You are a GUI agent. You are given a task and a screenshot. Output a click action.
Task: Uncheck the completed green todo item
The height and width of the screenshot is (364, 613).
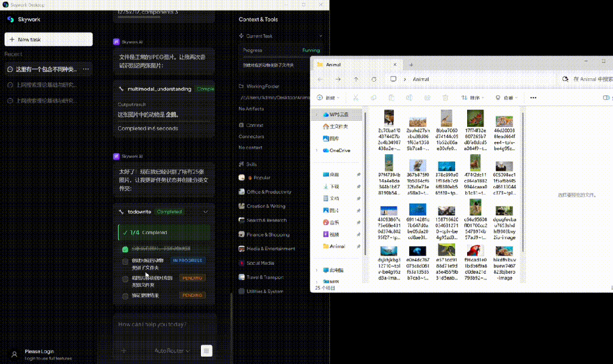(126, 248)
